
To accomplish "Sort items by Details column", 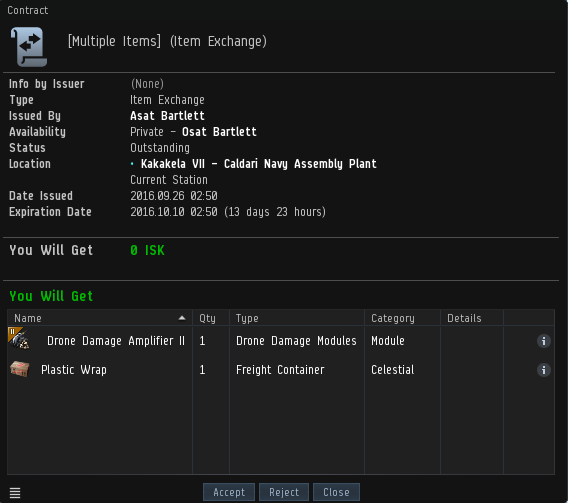I will click(472, 318).
